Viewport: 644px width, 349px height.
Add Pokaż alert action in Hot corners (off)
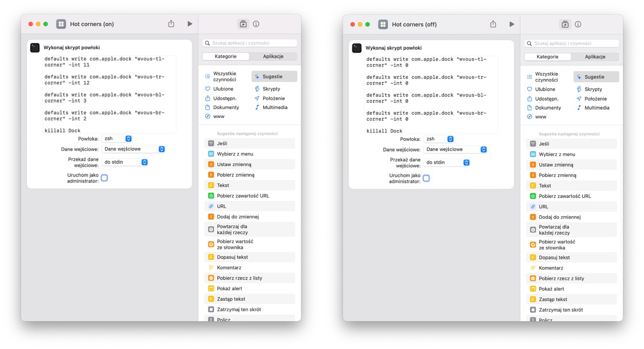pyautogui.click(x=572, y=289)
